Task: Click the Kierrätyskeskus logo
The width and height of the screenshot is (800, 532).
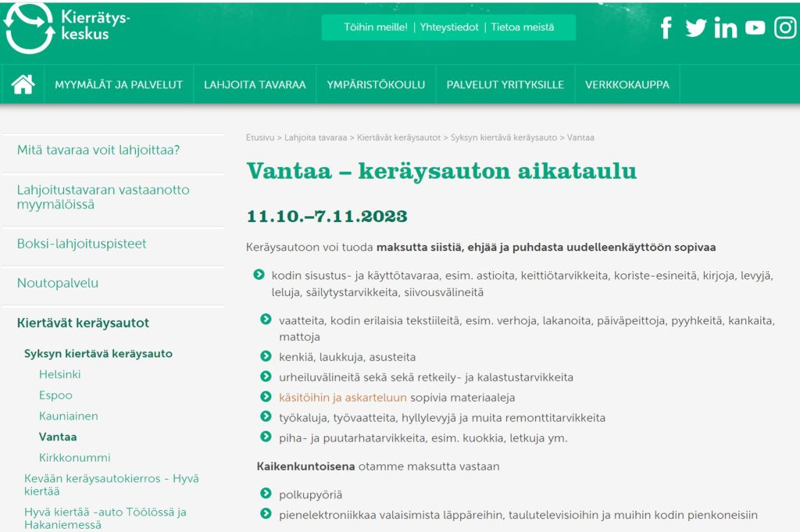Action: click(x=66, y=27)
